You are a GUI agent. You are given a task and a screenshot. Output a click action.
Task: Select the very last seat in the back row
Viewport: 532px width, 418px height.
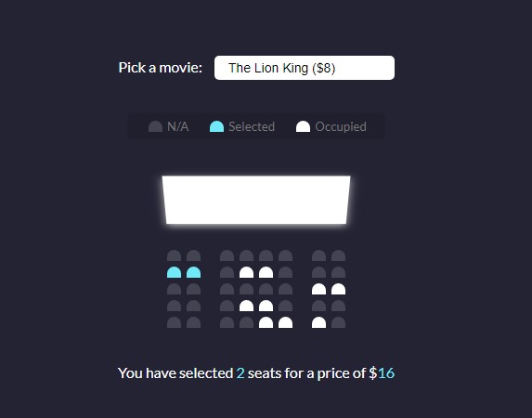click(x=338, y=322)
